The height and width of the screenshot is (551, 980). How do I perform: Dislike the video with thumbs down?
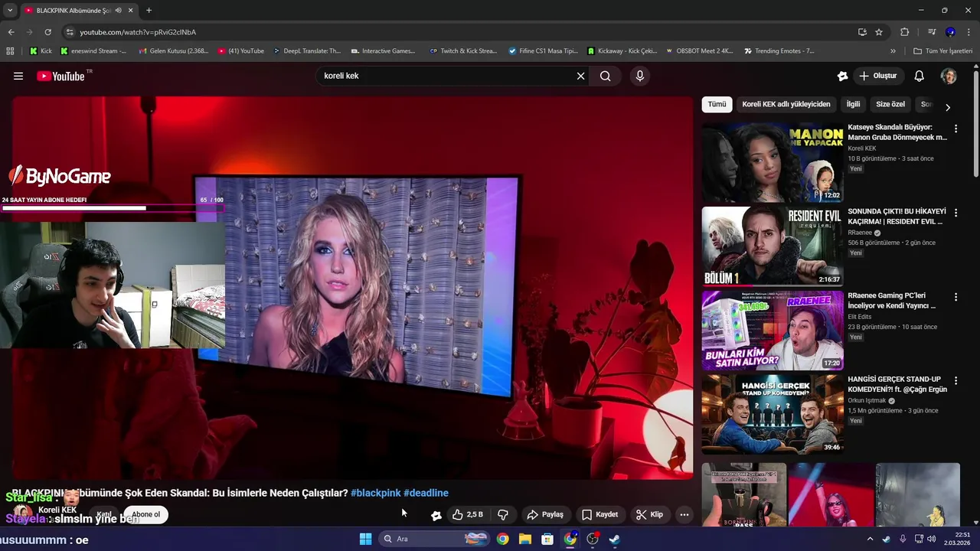pyautogui.click(x=503, y=514)
